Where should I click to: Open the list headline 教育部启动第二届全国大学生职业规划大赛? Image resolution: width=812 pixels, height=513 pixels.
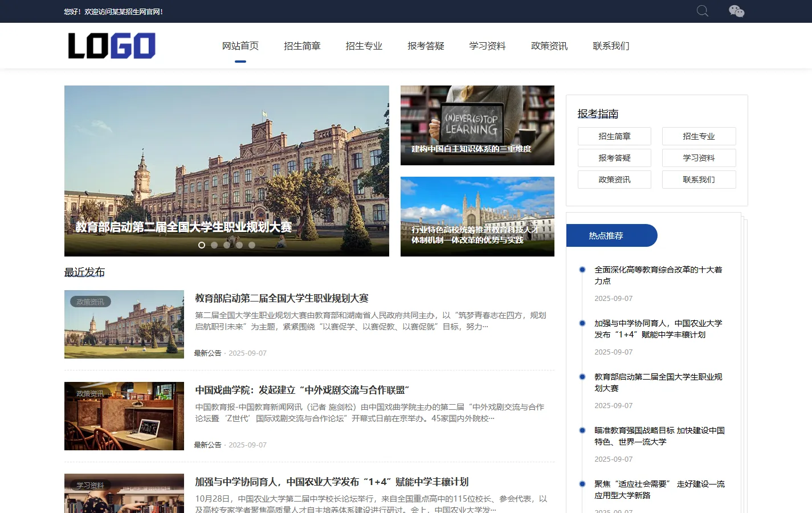[281, 298]
